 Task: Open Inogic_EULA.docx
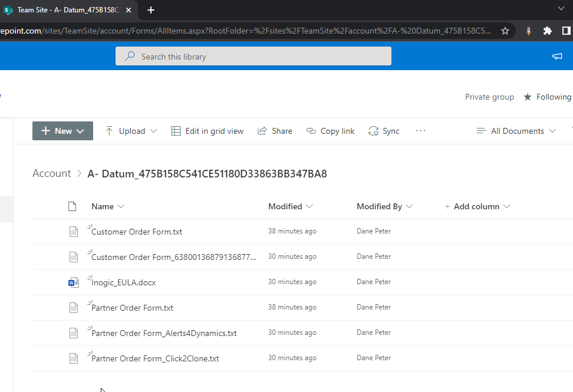pyautogui.click(x=124, y=282)
